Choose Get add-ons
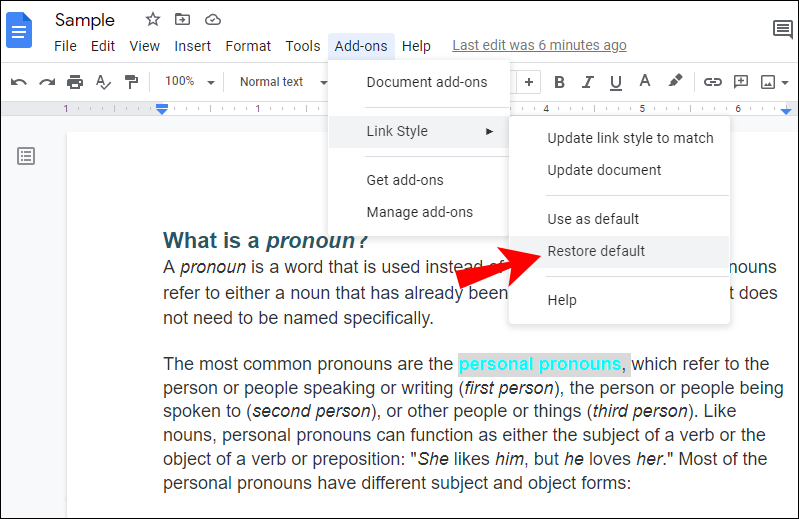 point(419,180)
